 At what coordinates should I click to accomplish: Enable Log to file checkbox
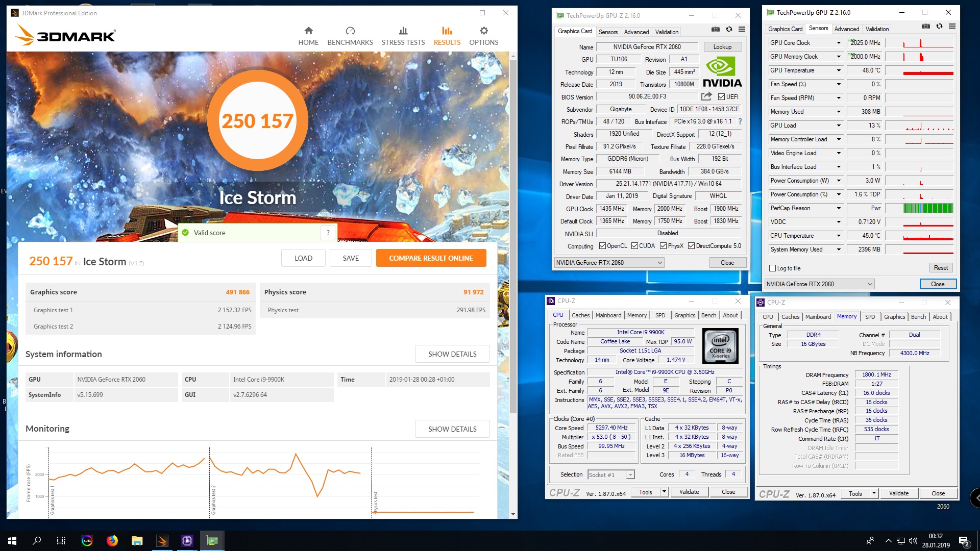click(x=772, y=268)
